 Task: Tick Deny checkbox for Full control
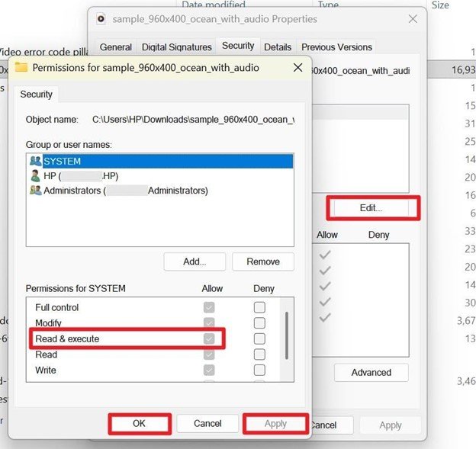pos(259,307)
